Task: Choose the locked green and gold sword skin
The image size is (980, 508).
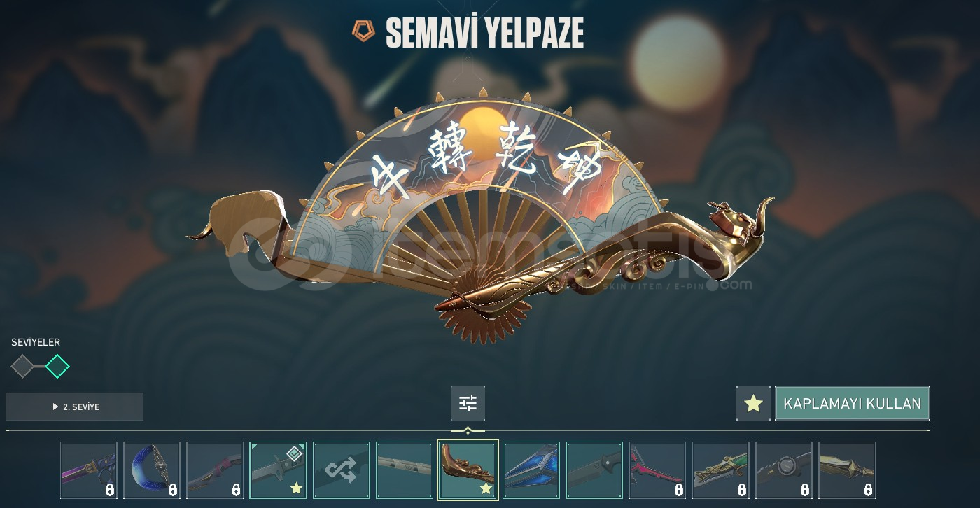Action: [x=720, y=470]
